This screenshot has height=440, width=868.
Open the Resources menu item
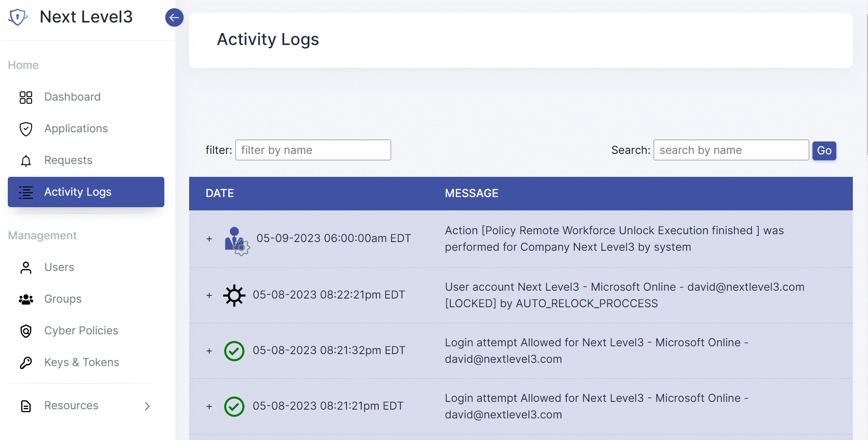pos(86,406)
